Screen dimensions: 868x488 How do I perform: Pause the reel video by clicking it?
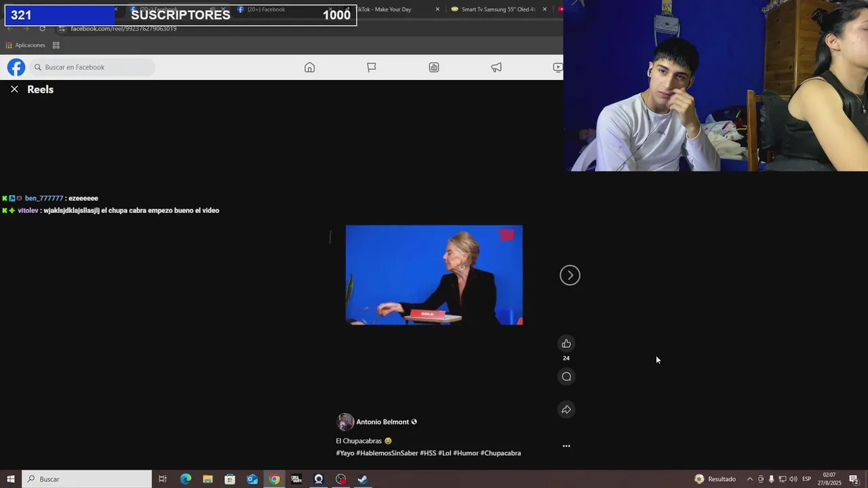(434, 275)
